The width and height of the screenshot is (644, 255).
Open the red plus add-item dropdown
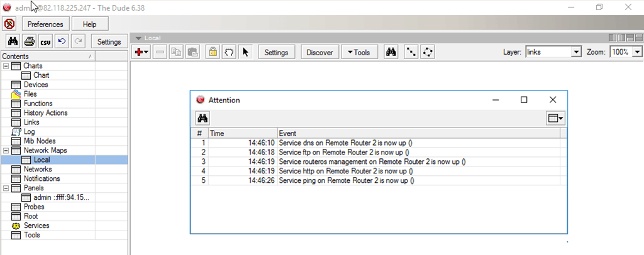[x=142, y=53]
